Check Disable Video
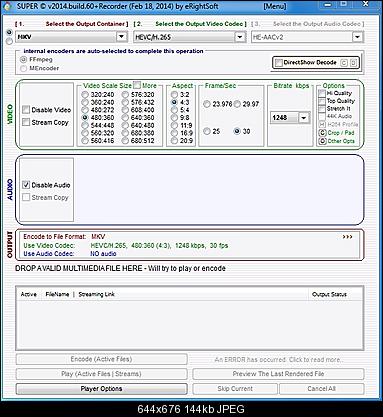The height and width of the screenshot is (417, 383). click(x=26, y=110)
